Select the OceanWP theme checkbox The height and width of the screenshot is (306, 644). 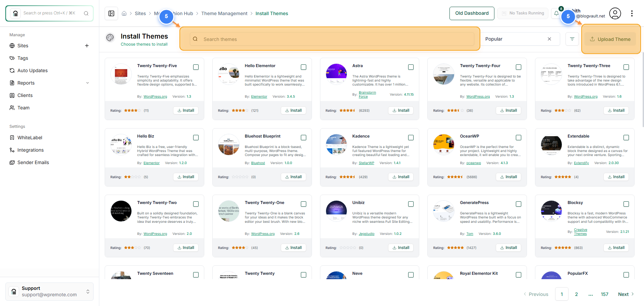(519, 138)
